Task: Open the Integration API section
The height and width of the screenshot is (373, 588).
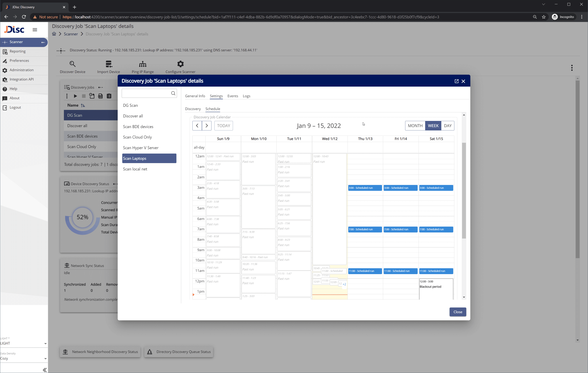Action: [x=21, y=79]
